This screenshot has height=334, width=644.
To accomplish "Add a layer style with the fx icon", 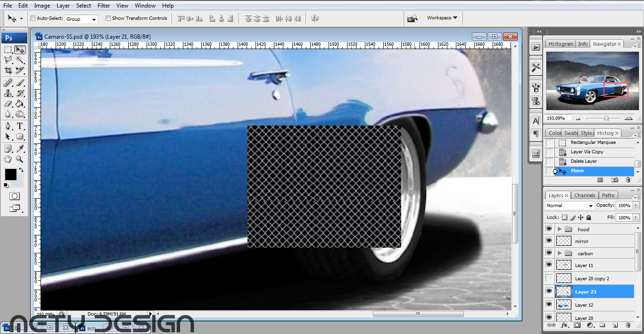I will (564, 326).
